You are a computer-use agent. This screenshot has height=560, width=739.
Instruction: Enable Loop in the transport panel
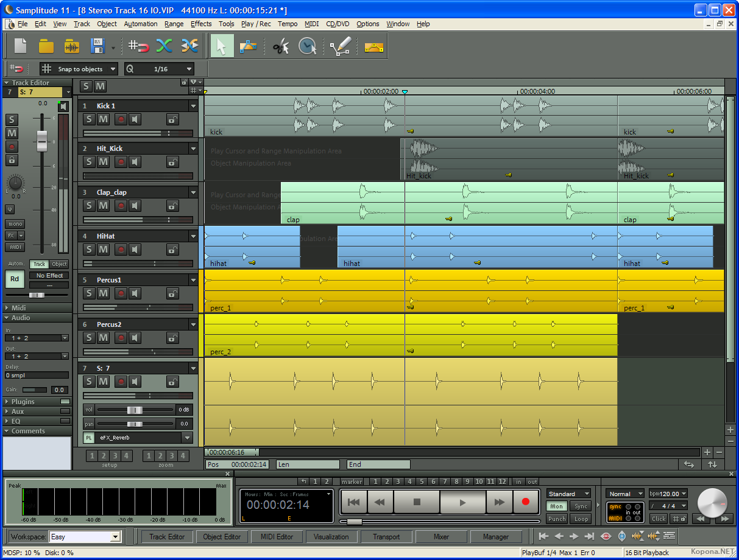pos(581,519)
